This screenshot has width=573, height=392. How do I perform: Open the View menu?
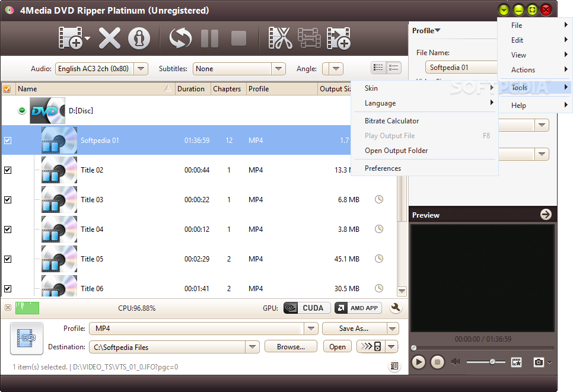click(x=535, y=55)
